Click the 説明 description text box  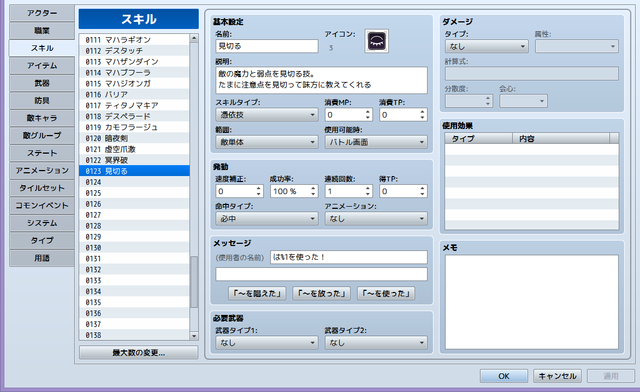pos(321,80)
